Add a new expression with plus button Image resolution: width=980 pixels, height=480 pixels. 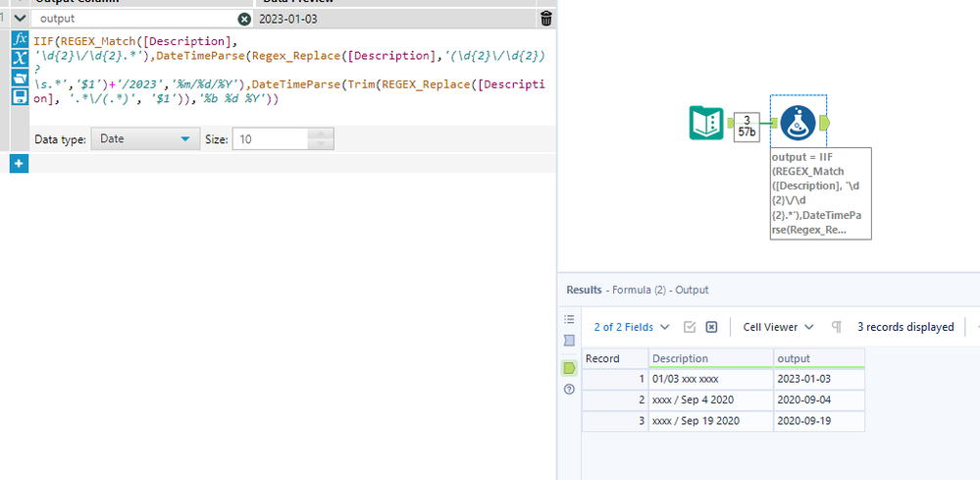click(19, 164)
